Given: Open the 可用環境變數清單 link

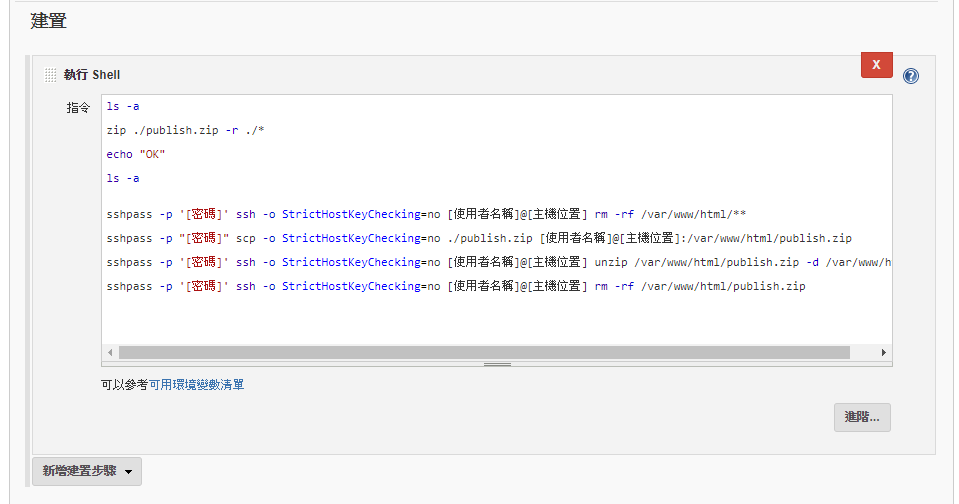Looking at the screenshot, I should 196,385.
